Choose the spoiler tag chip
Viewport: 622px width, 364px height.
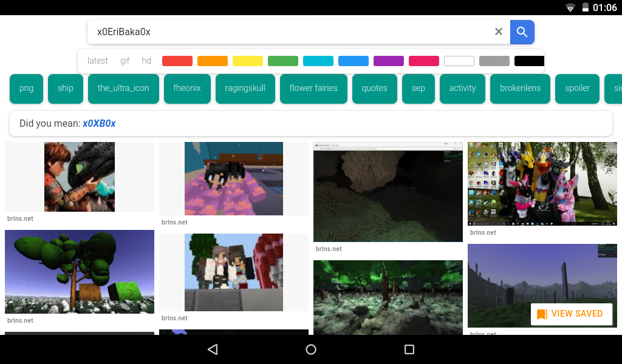click(577, 89)
